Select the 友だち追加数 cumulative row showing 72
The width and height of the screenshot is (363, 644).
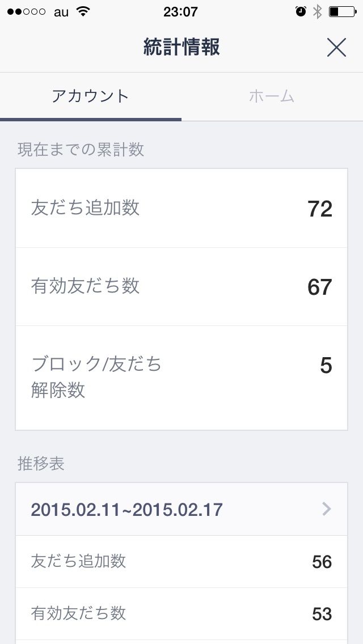pyautogui.click(x=181, y=208)
